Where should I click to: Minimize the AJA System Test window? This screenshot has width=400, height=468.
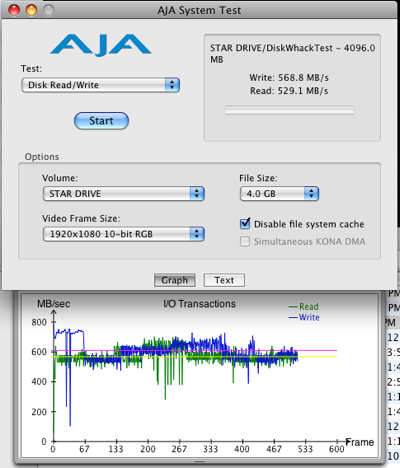31,10
